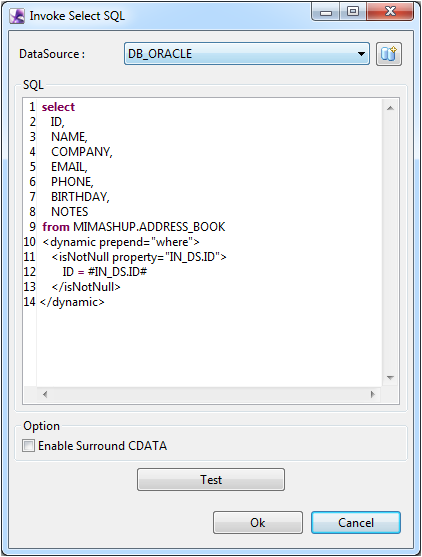Enable Surround CDATA checkbox
Image resolution: width=422 pixels, height=557 pixels.
pos(28,445)
